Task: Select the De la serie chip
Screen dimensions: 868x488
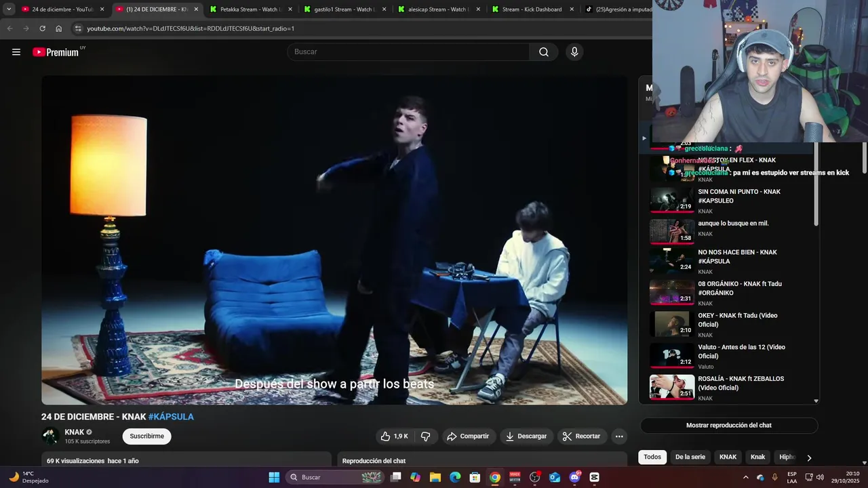Action: coord(690,457)
